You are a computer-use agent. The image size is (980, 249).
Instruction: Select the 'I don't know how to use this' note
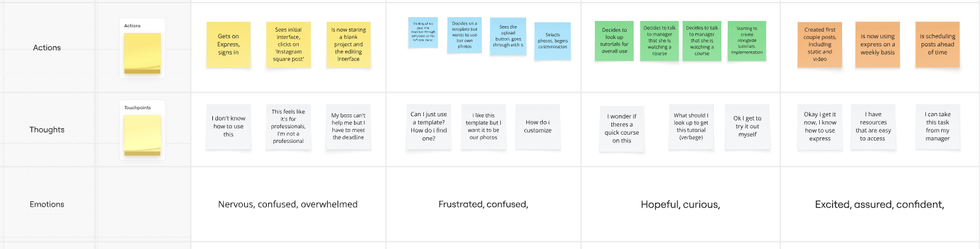click(x=228, y=127)
